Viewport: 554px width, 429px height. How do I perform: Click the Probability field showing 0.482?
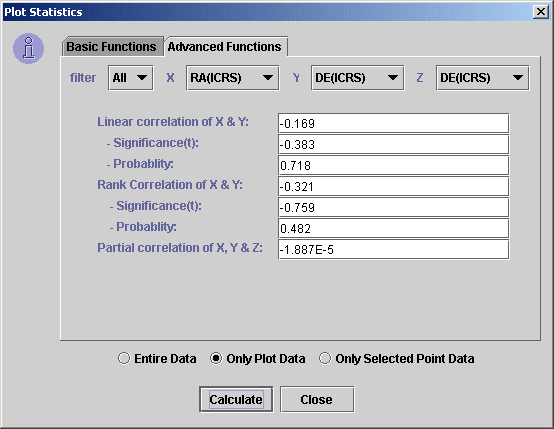394,228
